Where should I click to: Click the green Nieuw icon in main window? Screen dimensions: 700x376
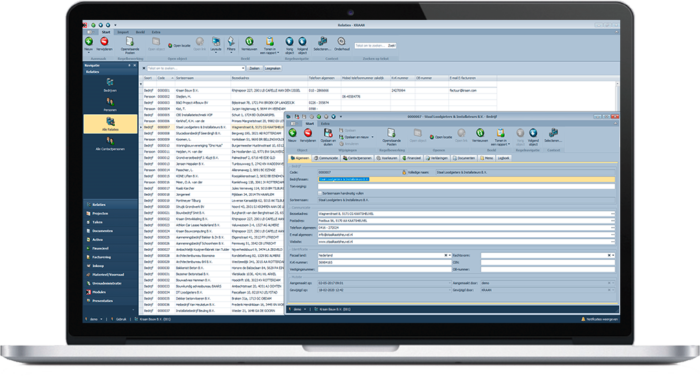[x=89, y=42]
